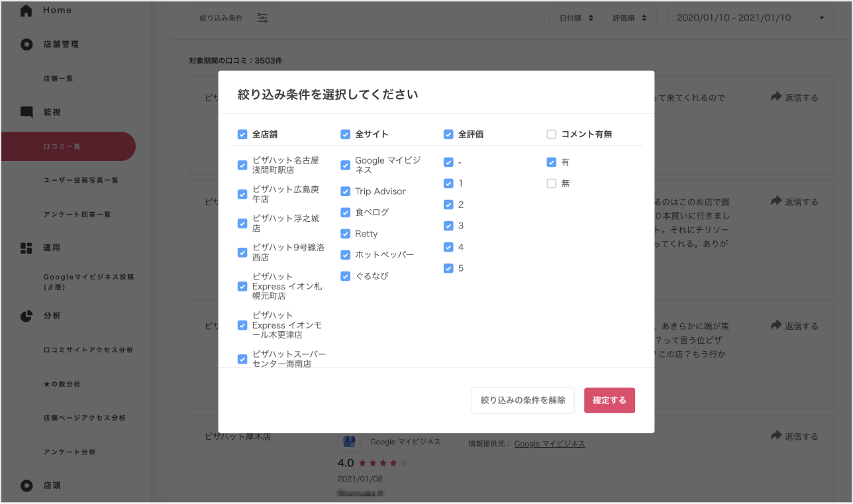Screen dimensions: 853x504
Task: Check the comment 無 checkbox
Action: click(551, 183)
